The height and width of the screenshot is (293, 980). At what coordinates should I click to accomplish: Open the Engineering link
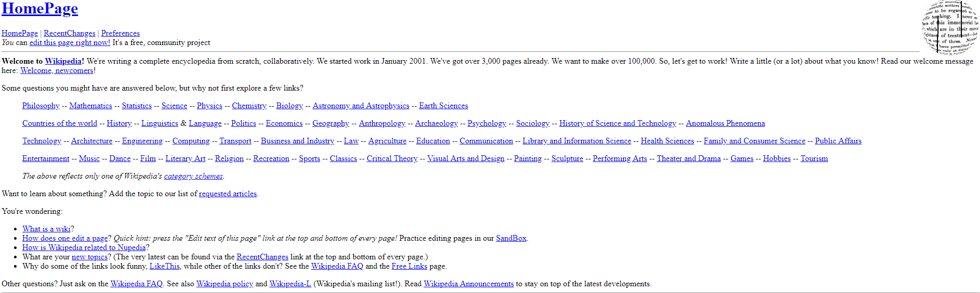(143, 141)
